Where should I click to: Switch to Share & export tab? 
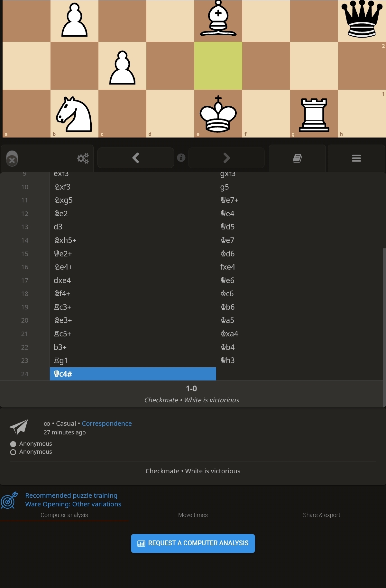pos(321,515)
